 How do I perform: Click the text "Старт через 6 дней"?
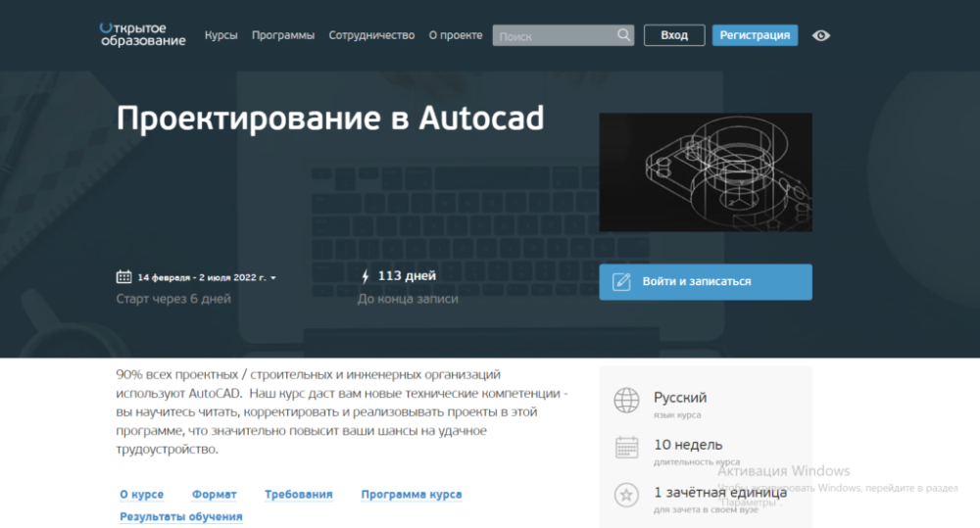coord(173,299)
